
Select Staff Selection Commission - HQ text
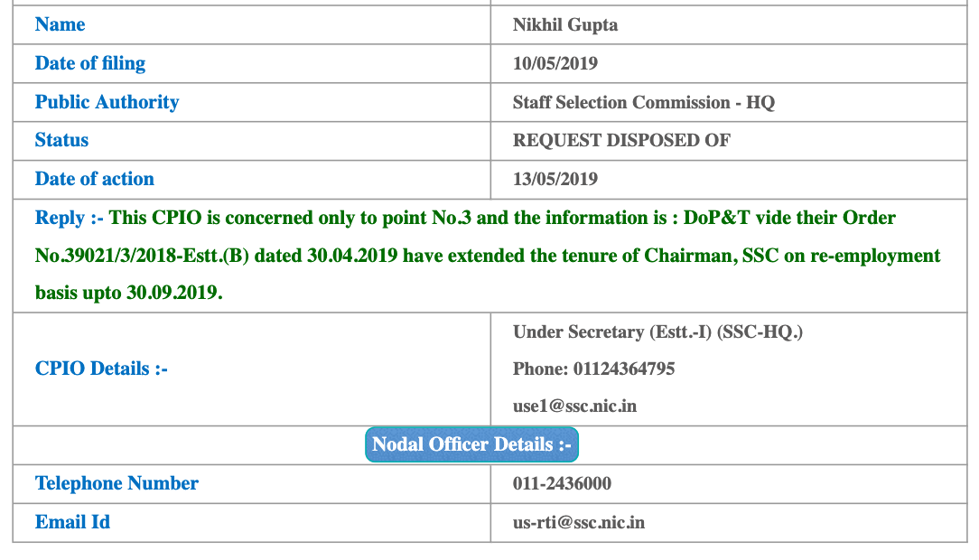pyautogui.click(x=643, y=102)
